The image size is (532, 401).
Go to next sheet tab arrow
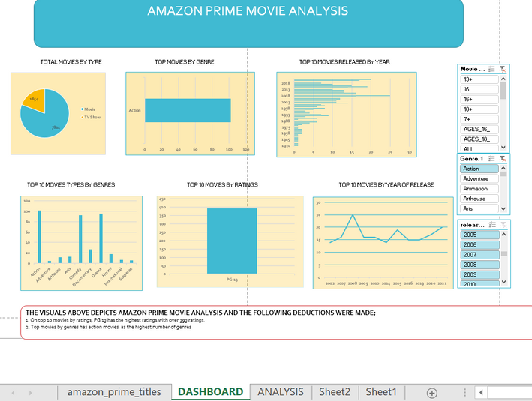click(x=31, y=393)
